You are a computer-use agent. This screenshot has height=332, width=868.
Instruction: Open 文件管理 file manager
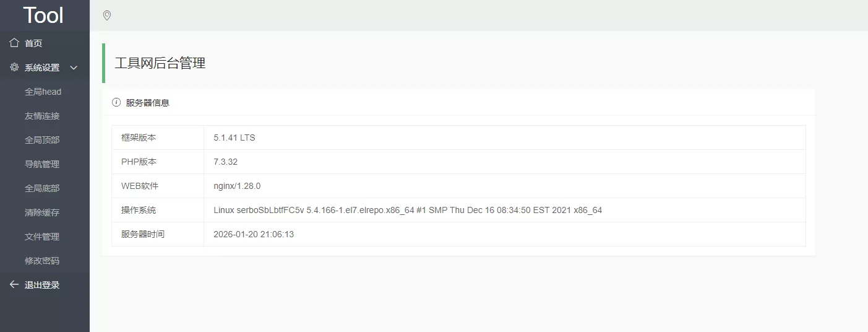[42, 237]
